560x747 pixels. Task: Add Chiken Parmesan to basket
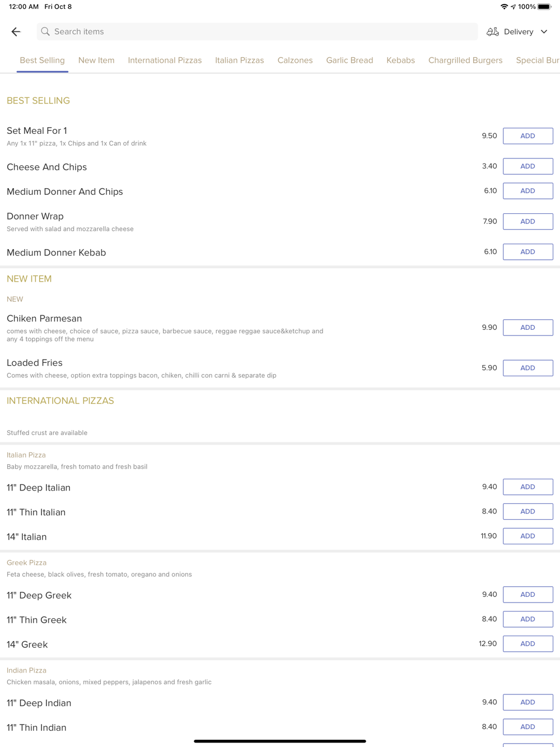coord(528,328)
